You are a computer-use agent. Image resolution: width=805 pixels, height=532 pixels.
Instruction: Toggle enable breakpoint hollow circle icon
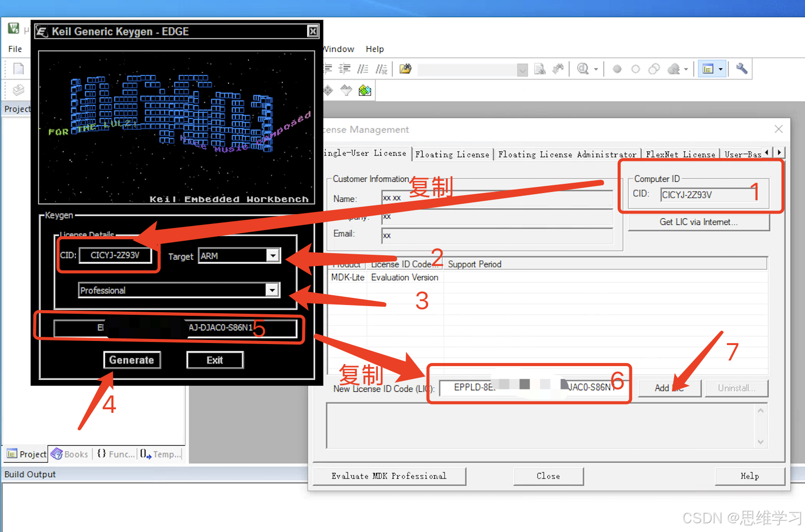click(x=636, y=69)
